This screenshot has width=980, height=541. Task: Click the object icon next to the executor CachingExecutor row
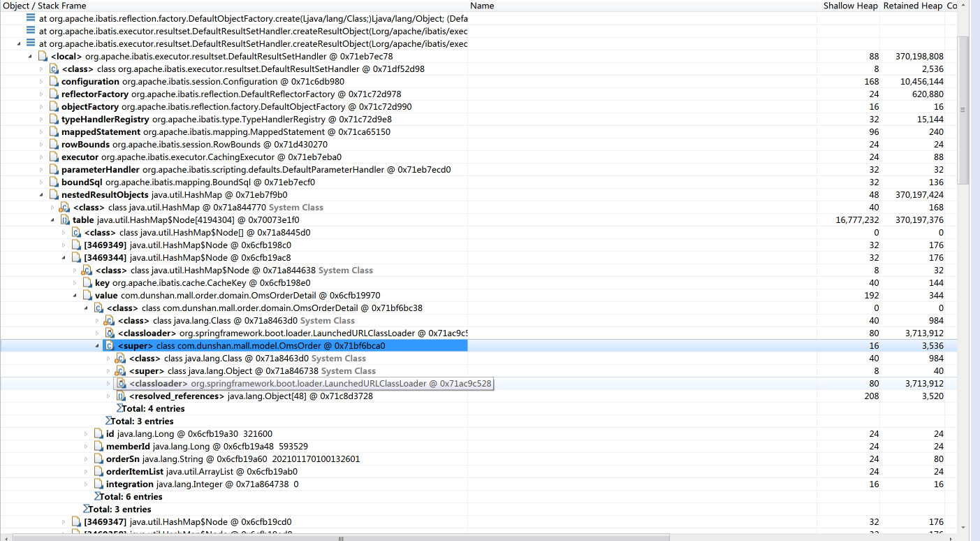point(54,157)
